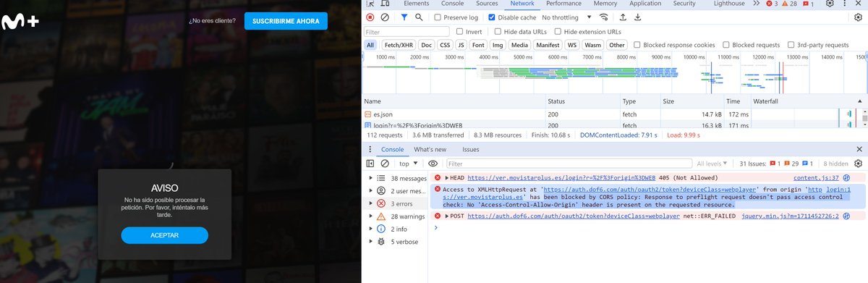This screenshot has width=868, height=283.
Task: Open DevTools settings gear in top bar
Action: [x=829, y=4]
